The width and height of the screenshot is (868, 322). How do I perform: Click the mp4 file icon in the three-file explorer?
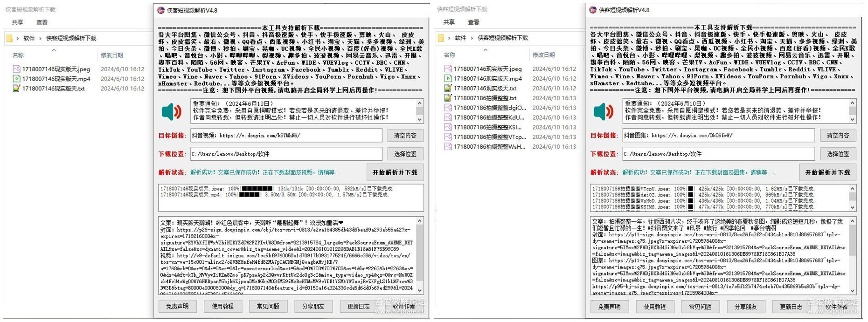pyautogui.click(x=16, y=79)
